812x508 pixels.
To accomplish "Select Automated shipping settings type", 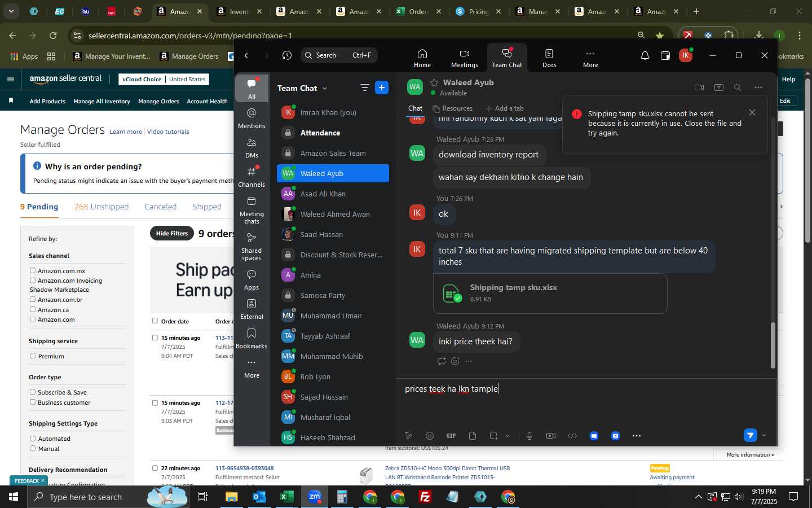I will (x=33, y=439).
